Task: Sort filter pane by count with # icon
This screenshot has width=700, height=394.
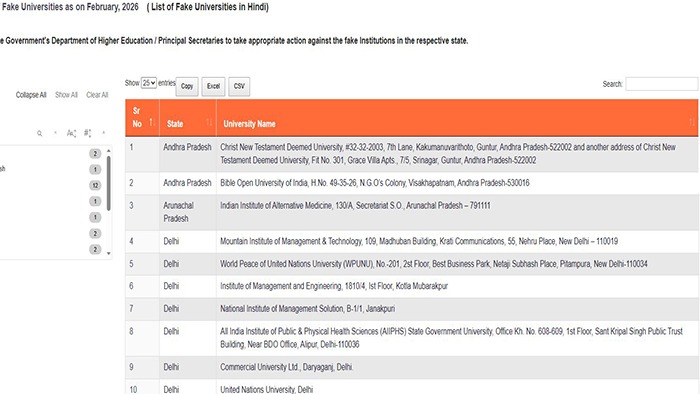Action: point(88,133)
